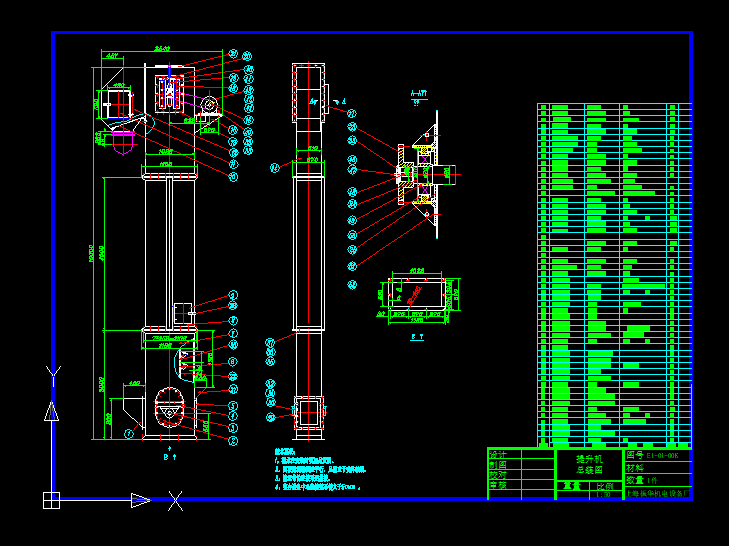Select the '制图' label in title block
Screen dimensions: 729x546
coord(498,465)
